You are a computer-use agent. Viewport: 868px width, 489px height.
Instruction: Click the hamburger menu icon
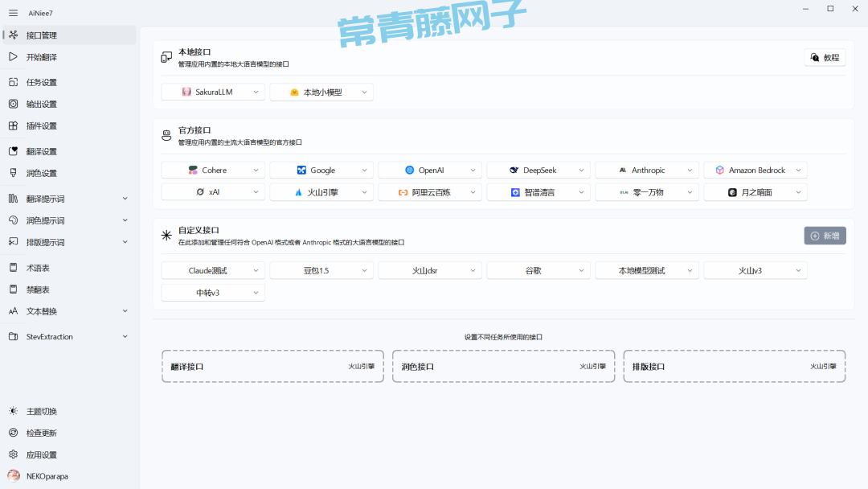13,13
